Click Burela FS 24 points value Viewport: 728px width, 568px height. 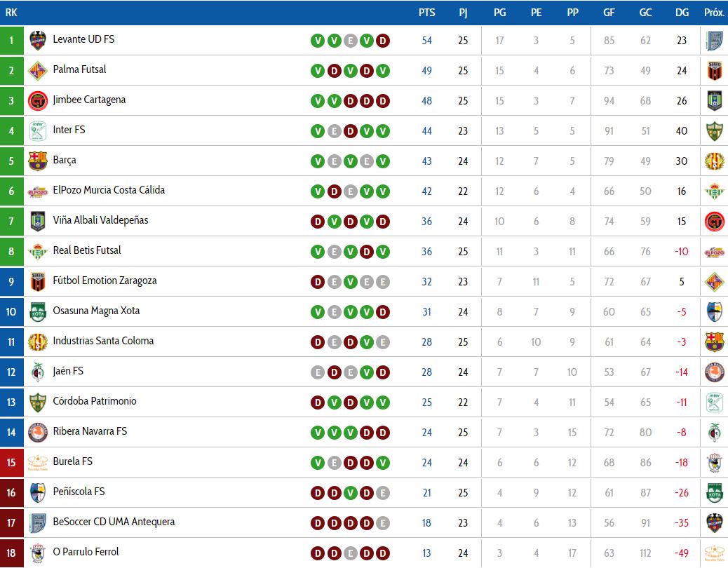[x=426, y=463]
